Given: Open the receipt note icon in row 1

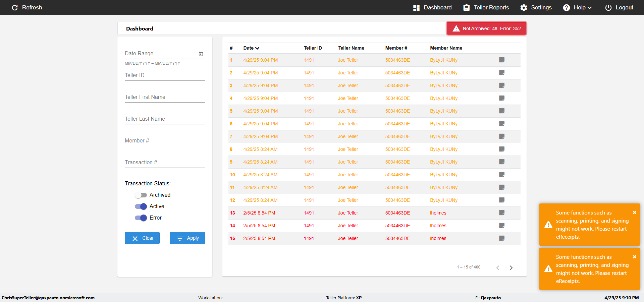Looking at the screenshot, I should pos(502,60).
